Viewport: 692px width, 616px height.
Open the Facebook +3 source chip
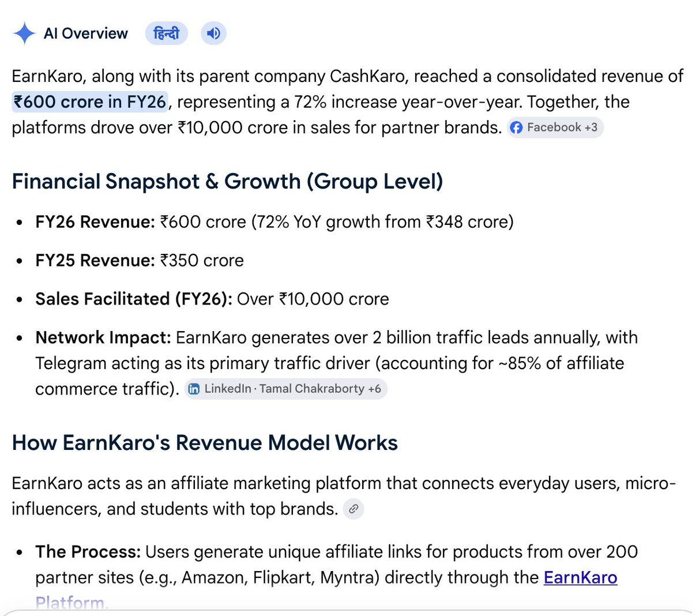pos(555,127)
